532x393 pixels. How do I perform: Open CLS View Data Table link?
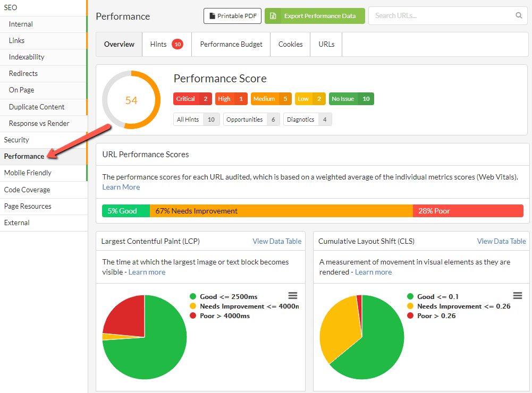tap(502, 241)
